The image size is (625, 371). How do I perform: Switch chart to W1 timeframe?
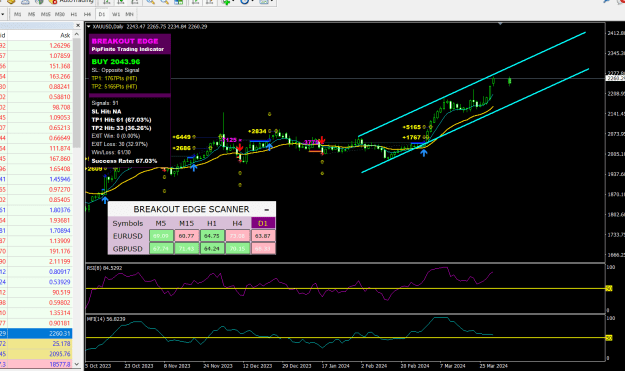tap(116, 14)
